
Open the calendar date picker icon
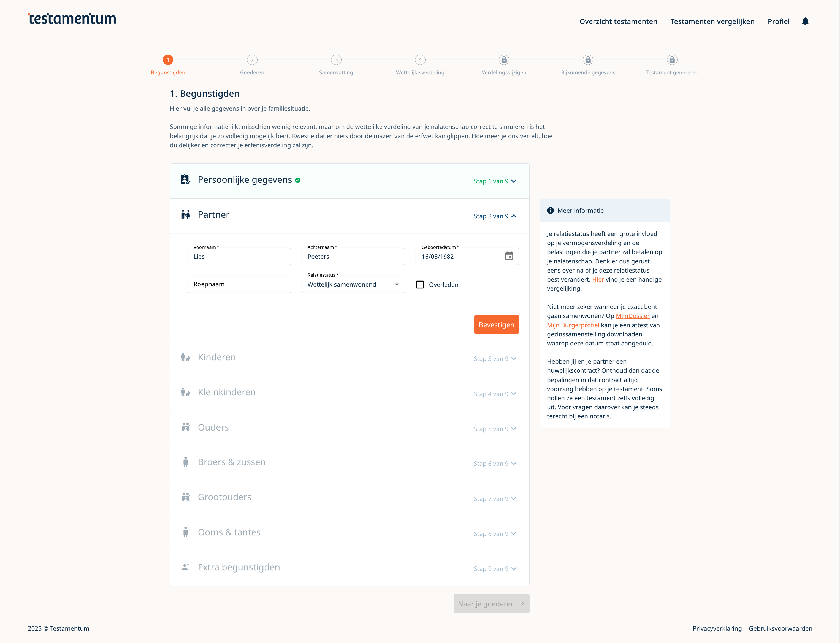tap(509, 256)
